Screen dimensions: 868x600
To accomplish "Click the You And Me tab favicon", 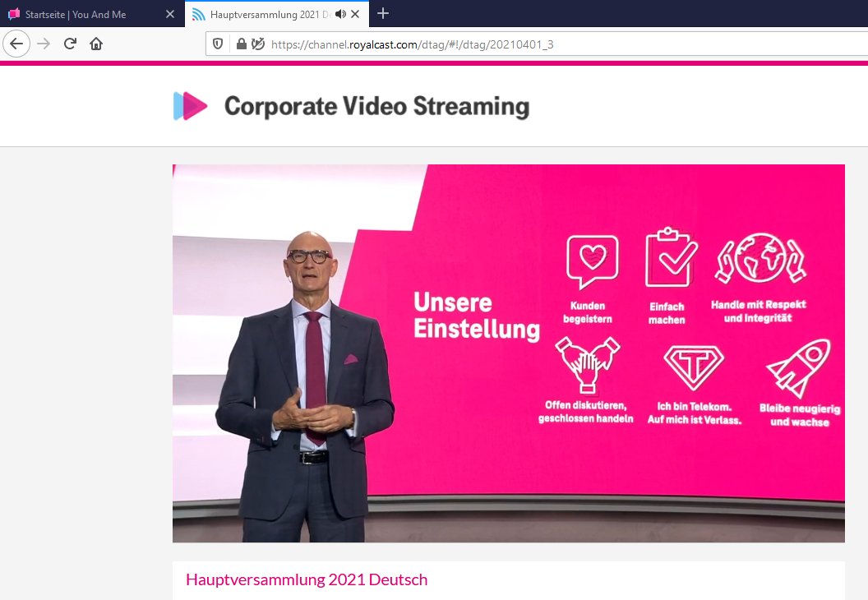I will coord(14,14).
